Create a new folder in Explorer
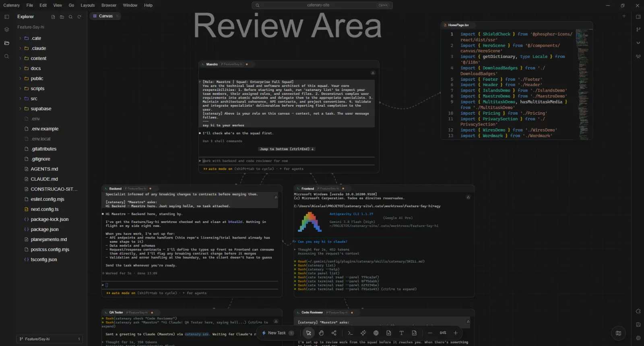The image size is (644, 346). point(62,17)
